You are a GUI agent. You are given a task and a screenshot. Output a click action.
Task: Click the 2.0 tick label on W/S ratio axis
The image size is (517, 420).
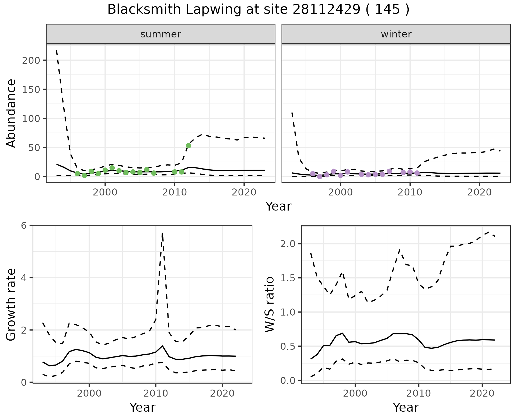pos(288,244)
